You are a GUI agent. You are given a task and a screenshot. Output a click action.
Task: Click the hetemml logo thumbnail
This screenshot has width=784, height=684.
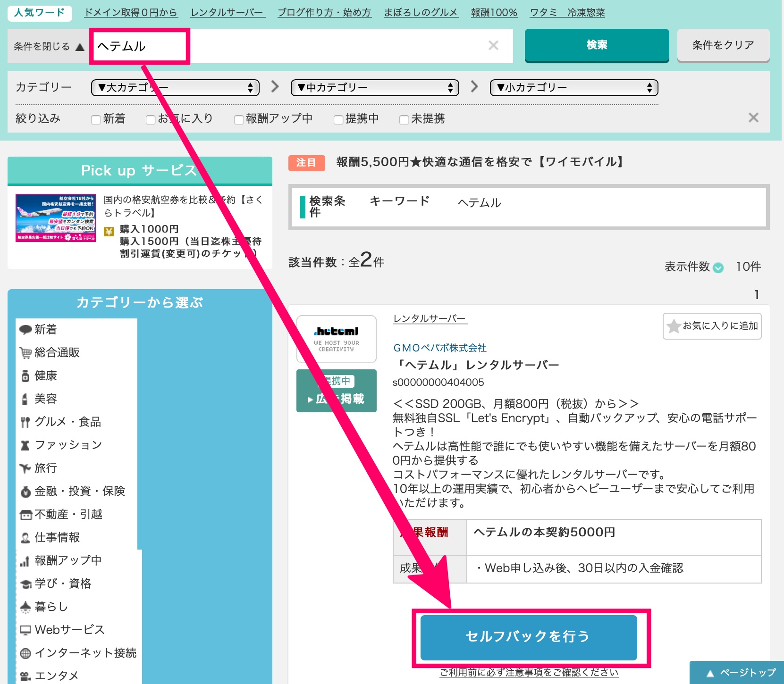(337, 339)
